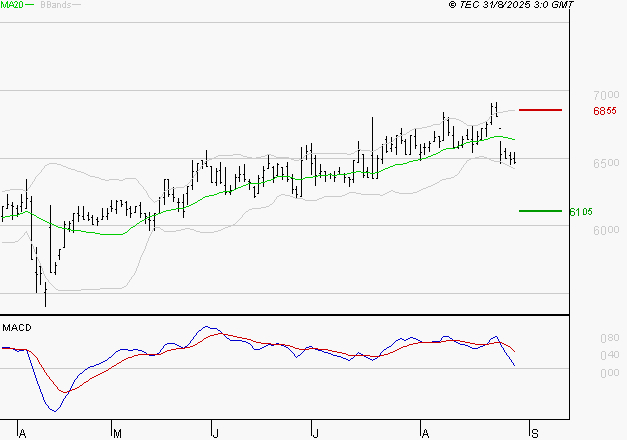Click the green support line marker

(540, 211)
